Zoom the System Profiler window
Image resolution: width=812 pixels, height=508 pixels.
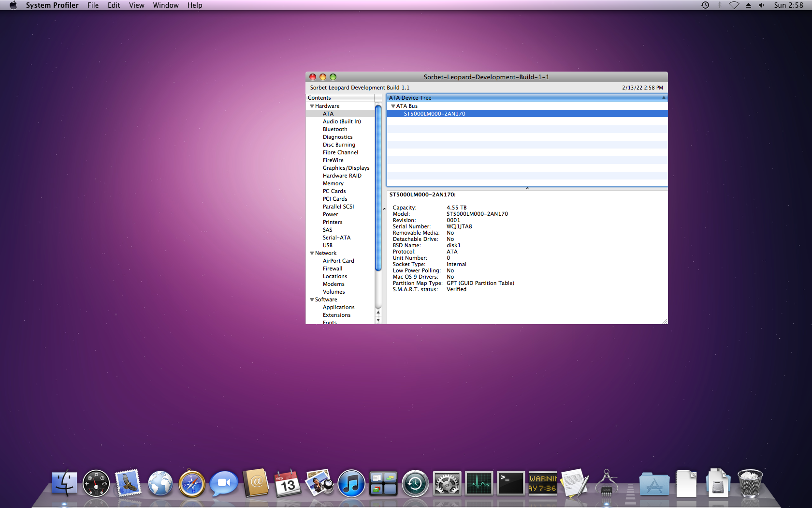click(333, 77)
